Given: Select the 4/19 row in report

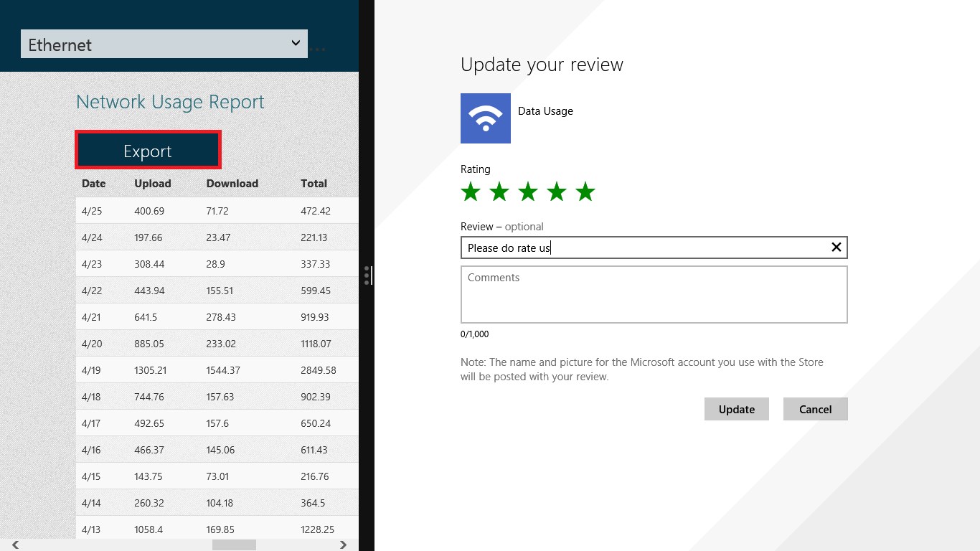Looking at the screenshot, I should coord(217,370).
